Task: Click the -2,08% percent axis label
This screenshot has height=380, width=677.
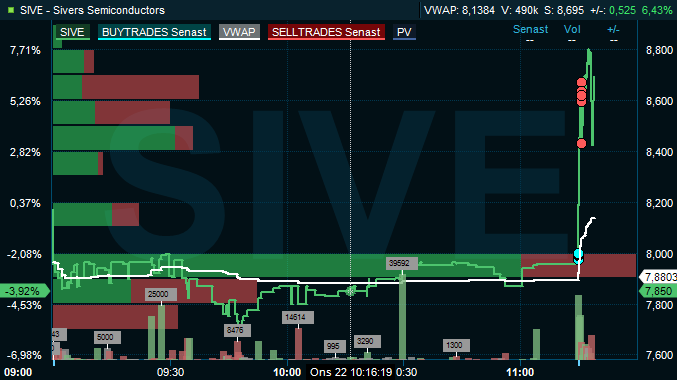Action: pos(24,254)
